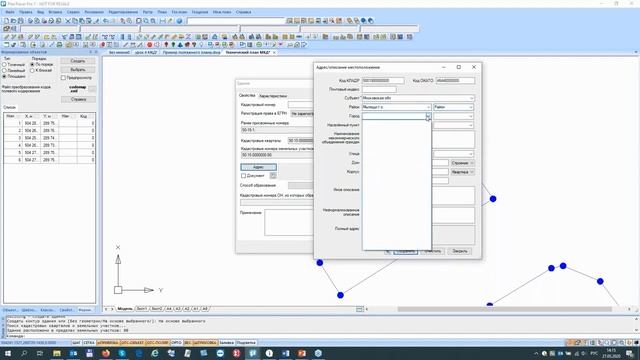The height and width of the screenshot is (360, 640).
Task: Select the К ближайшей radio button
Action: coord(32,70)
